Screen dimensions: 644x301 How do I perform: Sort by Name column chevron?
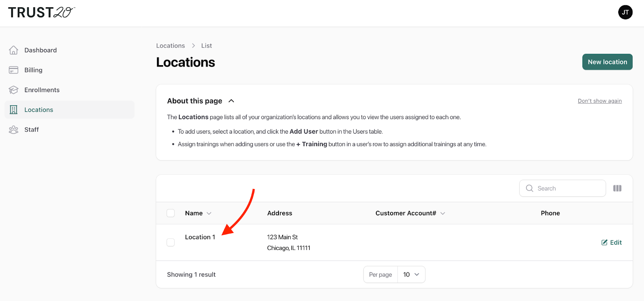coord(209,213)
